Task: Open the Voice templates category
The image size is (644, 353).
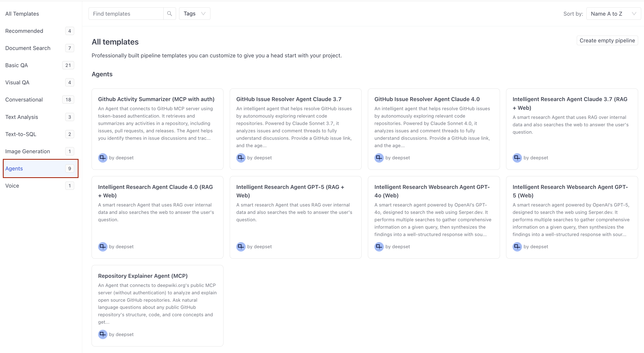Action: coord(12,186)
